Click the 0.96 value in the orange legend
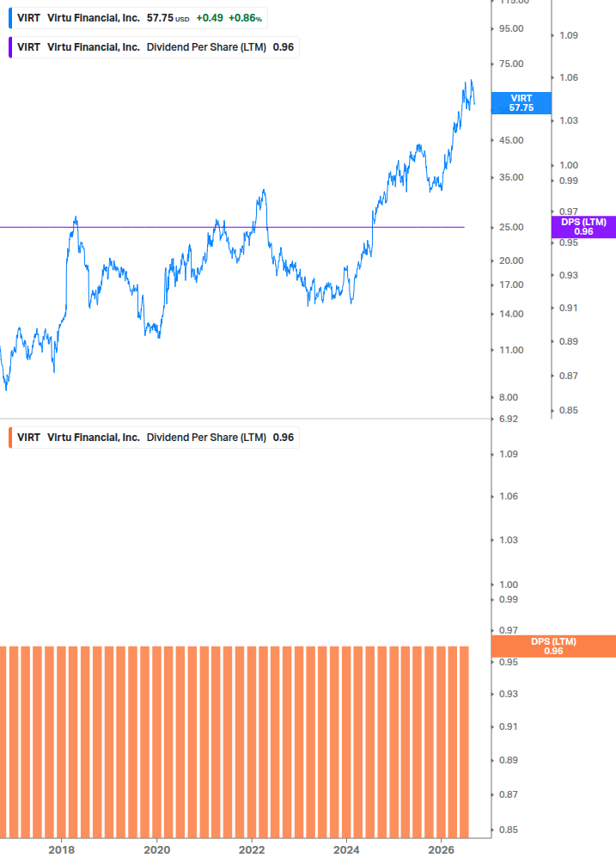Screen dimensions: 616x864 (284, 438)
